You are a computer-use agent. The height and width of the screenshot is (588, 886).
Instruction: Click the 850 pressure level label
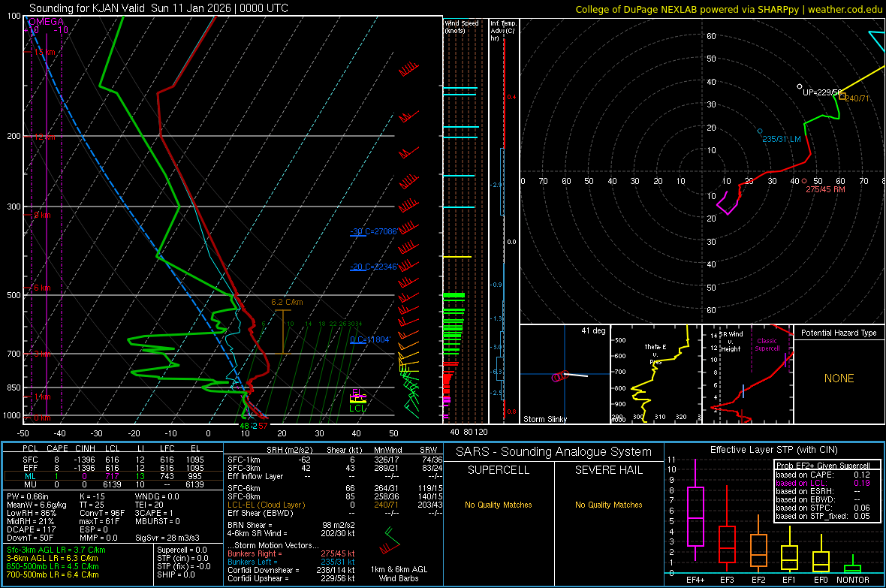(x=14, y=387)
